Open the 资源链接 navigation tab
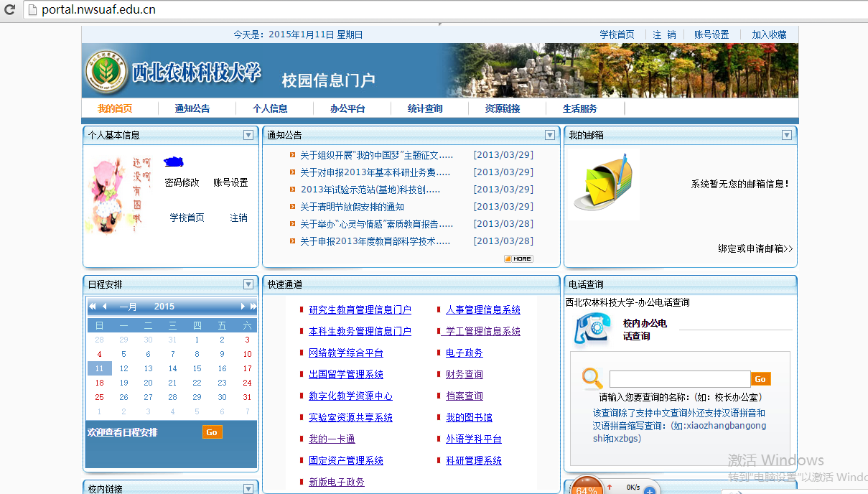868x494 pixels. click(x=503, y=108)
